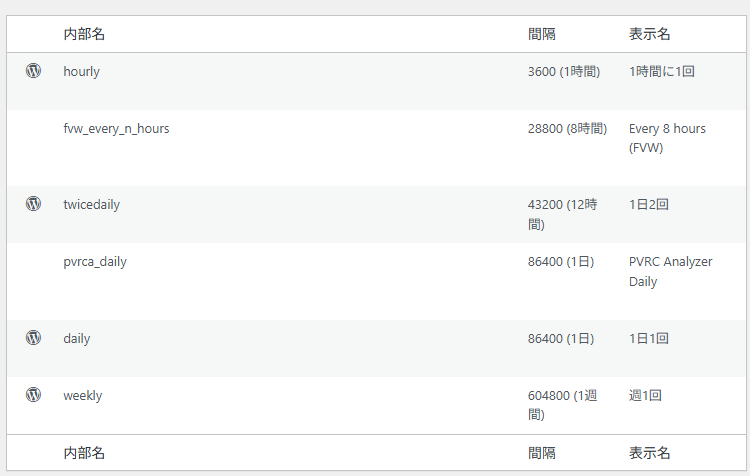Click the WordPress icon beside hourly

[33, 71]
